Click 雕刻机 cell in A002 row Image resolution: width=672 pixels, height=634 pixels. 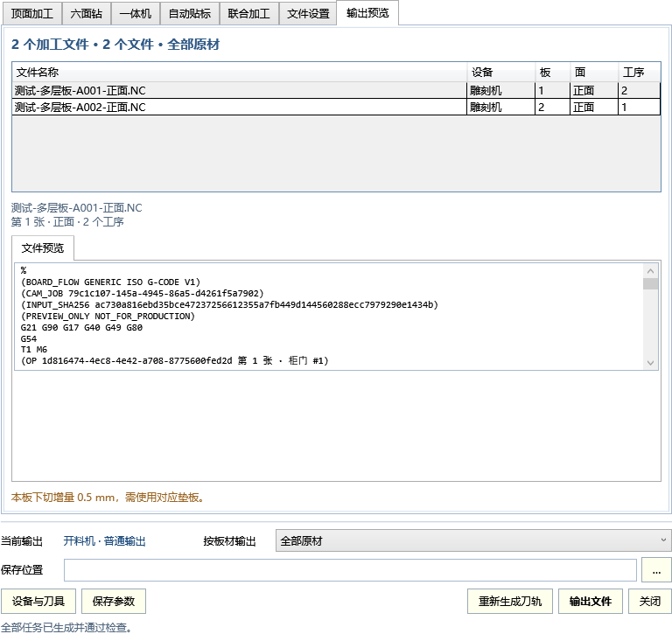501,107
